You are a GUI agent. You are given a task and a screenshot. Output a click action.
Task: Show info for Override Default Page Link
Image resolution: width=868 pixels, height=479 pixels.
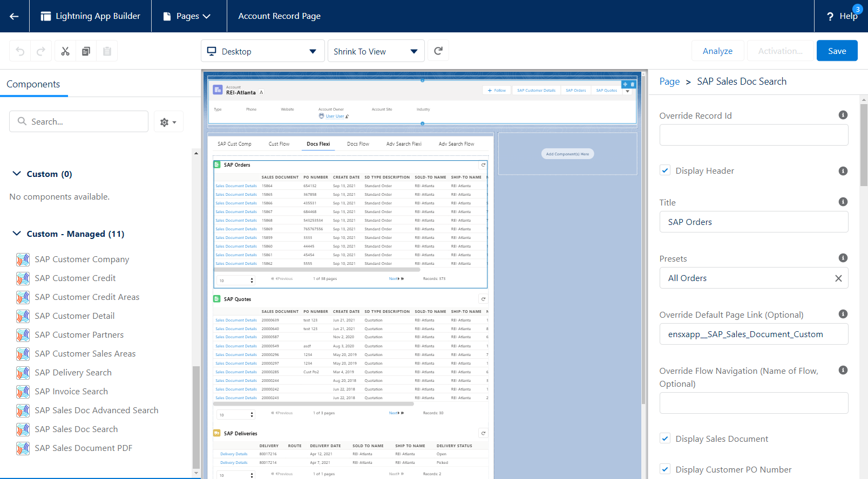[843, 314]
